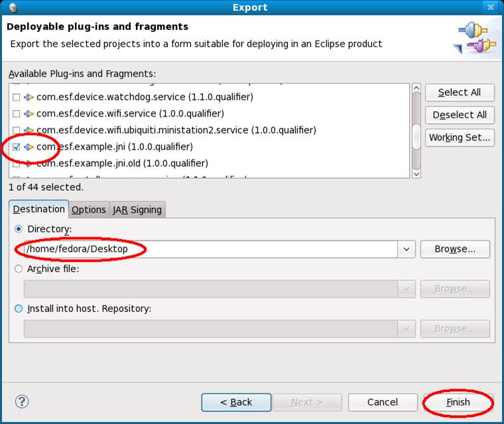Click plug-in icon beside com.esf.example.jni (1.0.0.qualifier)

[x=29, y=147]
